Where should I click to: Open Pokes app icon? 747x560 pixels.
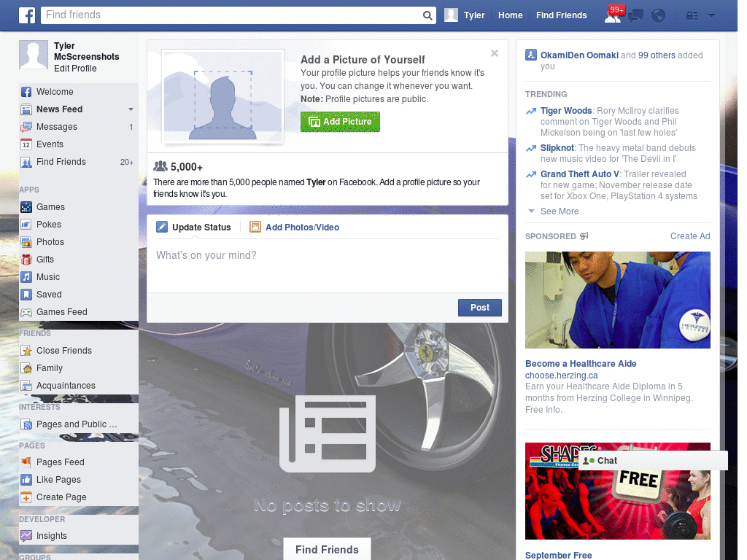click(x=26, y=225)
